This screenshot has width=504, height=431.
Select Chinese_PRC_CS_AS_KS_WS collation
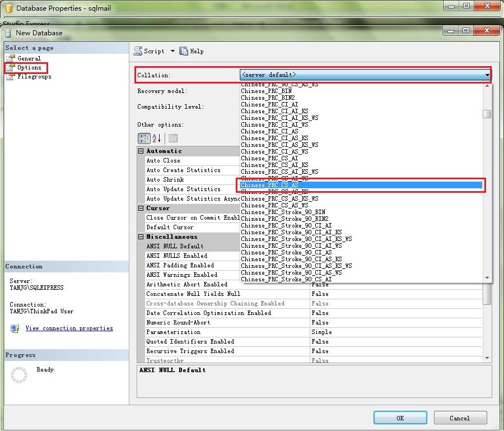(x=279, y=199)
